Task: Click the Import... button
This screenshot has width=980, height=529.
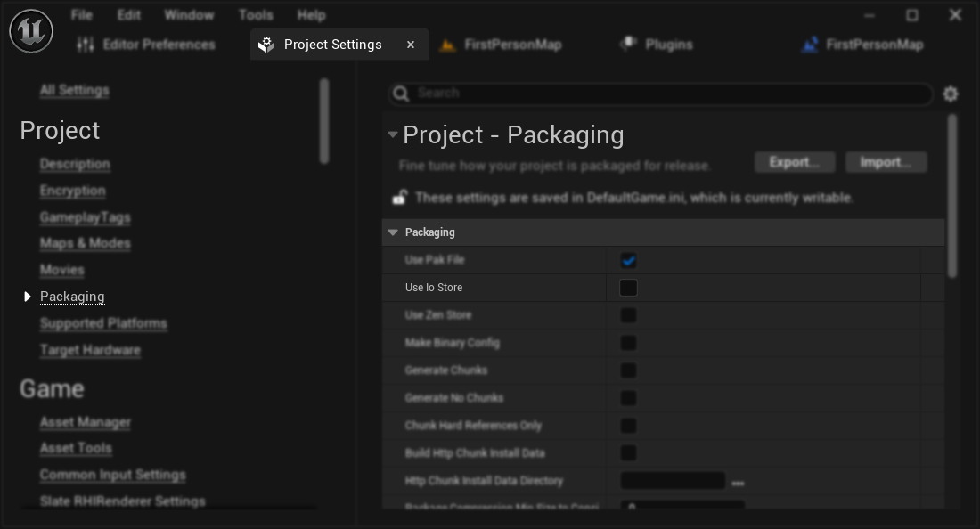Action: coord(886,162)
